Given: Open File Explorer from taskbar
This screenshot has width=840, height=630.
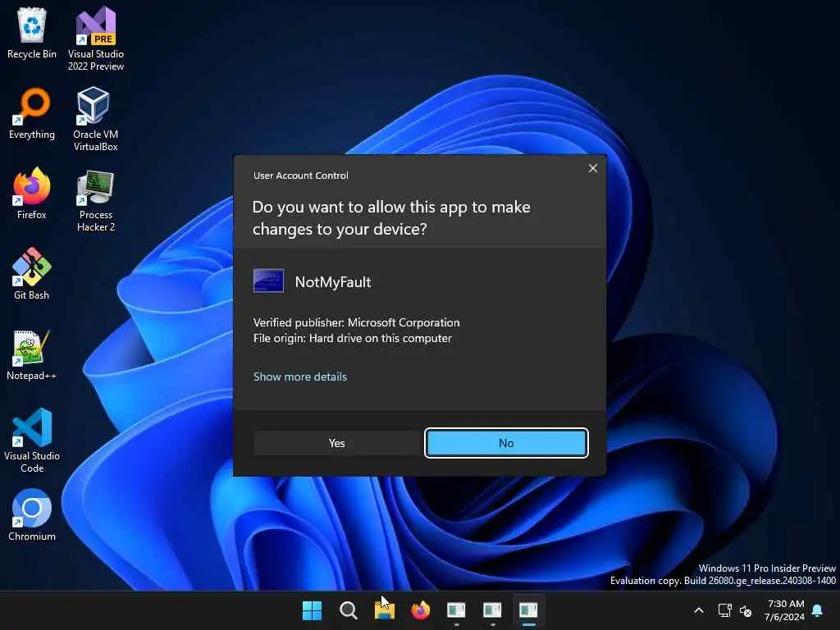Looking at the screenshot, I should 384,610.
